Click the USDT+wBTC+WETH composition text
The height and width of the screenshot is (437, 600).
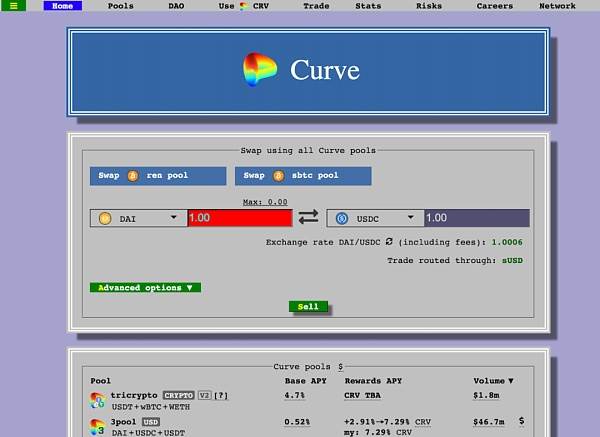coord(151,407)
